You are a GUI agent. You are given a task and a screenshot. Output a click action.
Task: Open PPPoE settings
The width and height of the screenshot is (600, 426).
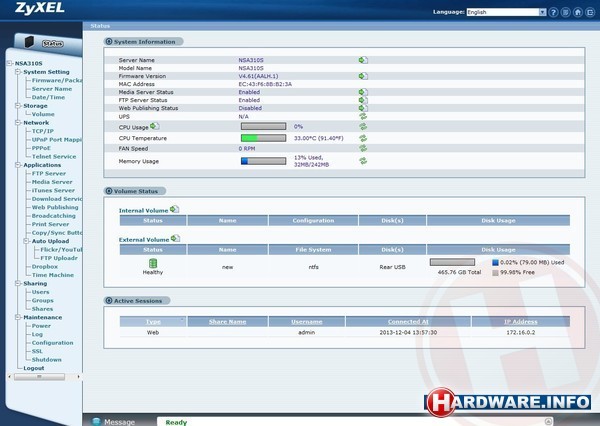pyautogui.click(x=41, y=148)
